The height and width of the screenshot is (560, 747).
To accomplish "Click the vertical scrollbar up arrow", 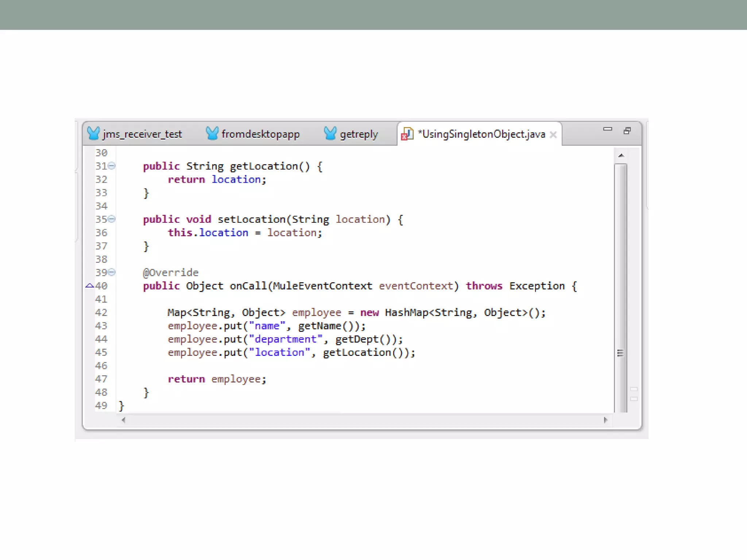I will click(x=621, y=156).
